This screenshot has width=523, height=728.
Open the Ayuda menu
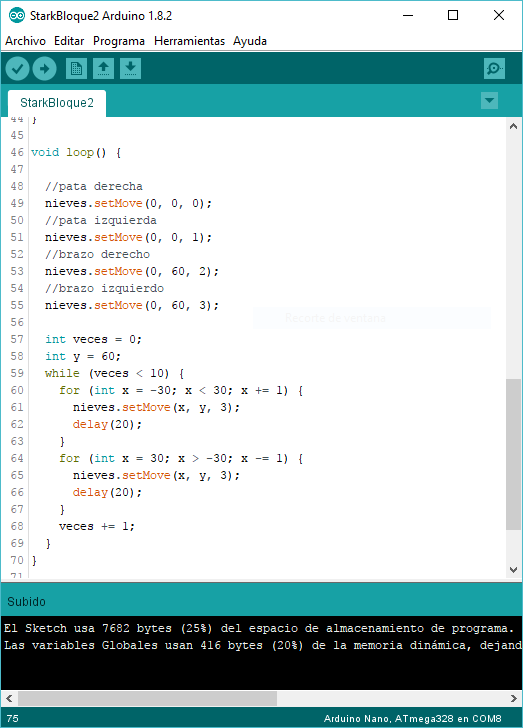point(250,41)
